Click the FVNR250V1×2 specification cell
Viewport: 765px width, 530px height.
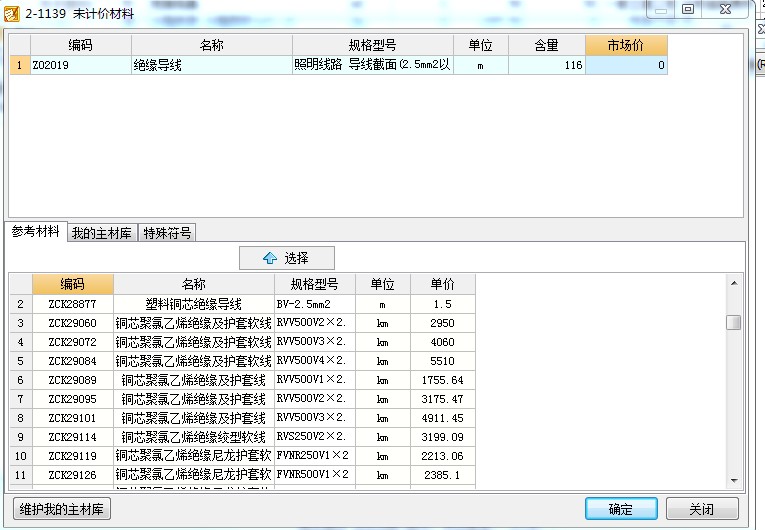coord(315,456)
